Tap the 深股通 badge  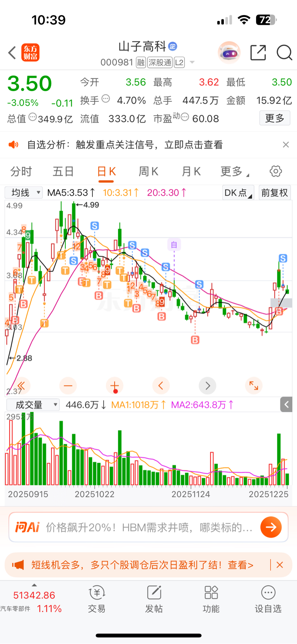160,63
